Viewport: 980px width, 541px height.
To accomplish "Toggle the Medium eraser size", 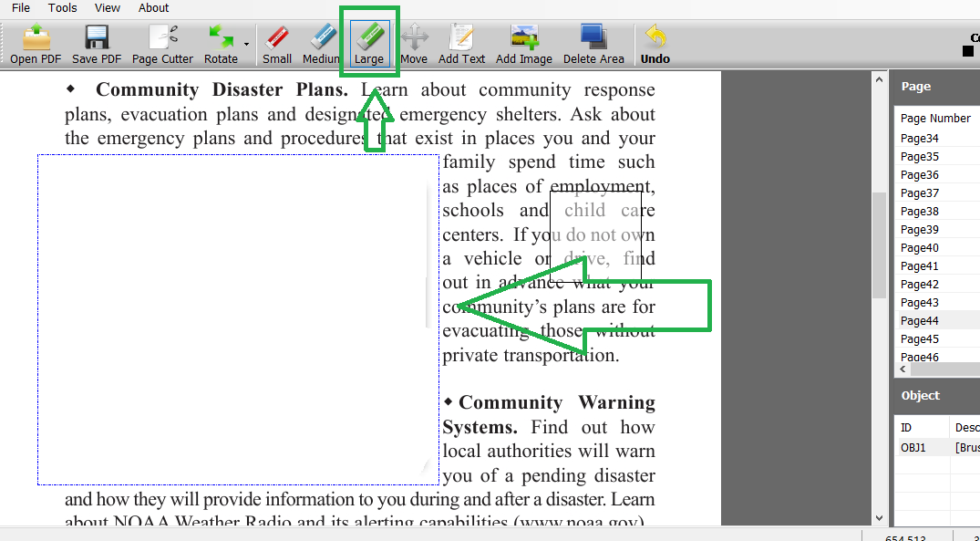I will pyautogui.click(x=321, y=43).
